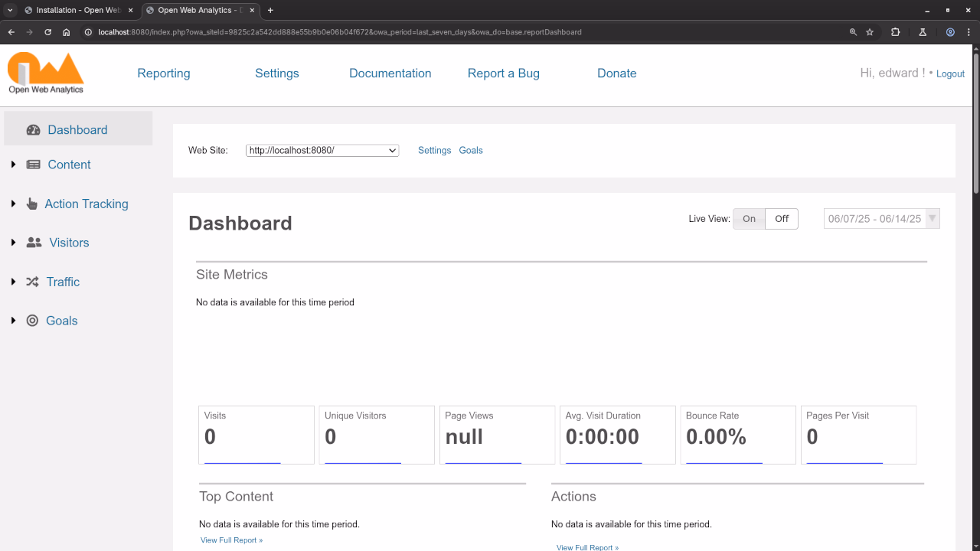Open a new browser tab with plus
Image resolution: width=980 pixels, height=551 pixels.
[270, 10]
